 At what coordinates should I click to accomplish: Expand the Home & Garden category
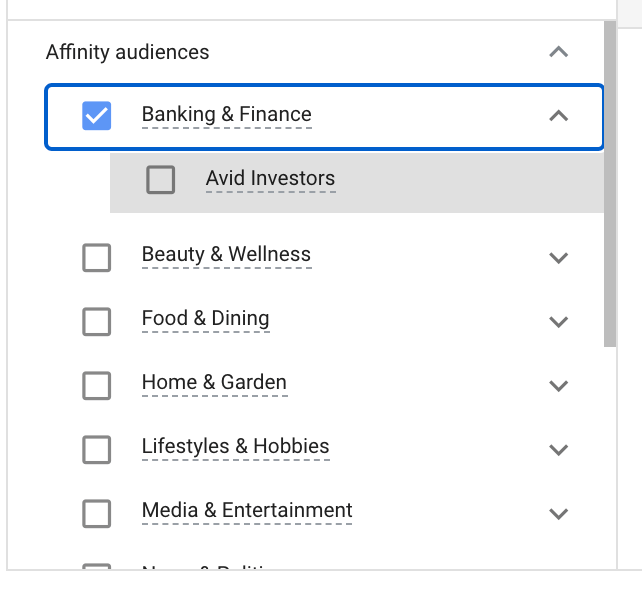559,386
